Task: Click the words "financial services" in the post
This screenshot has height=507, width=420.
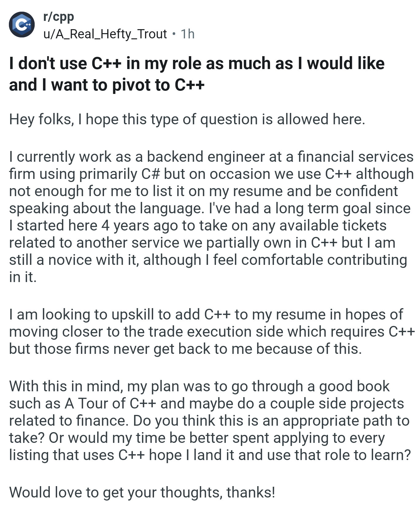Action: point(356,157)
